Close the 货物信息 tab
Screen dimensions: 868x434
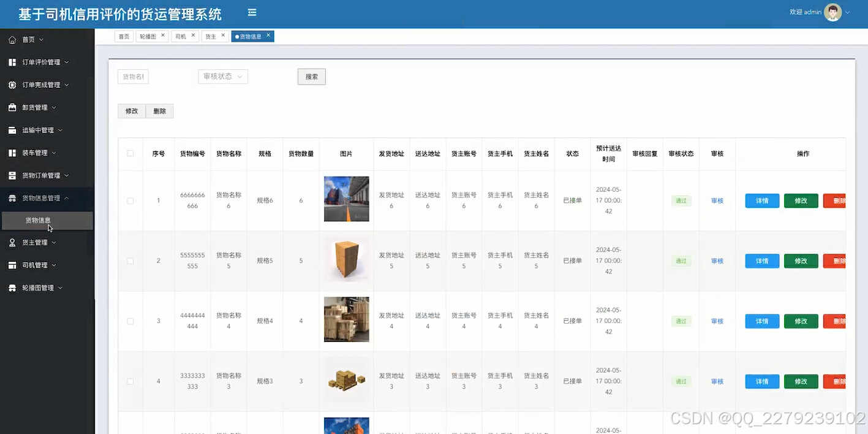click(x=268, y=36)
